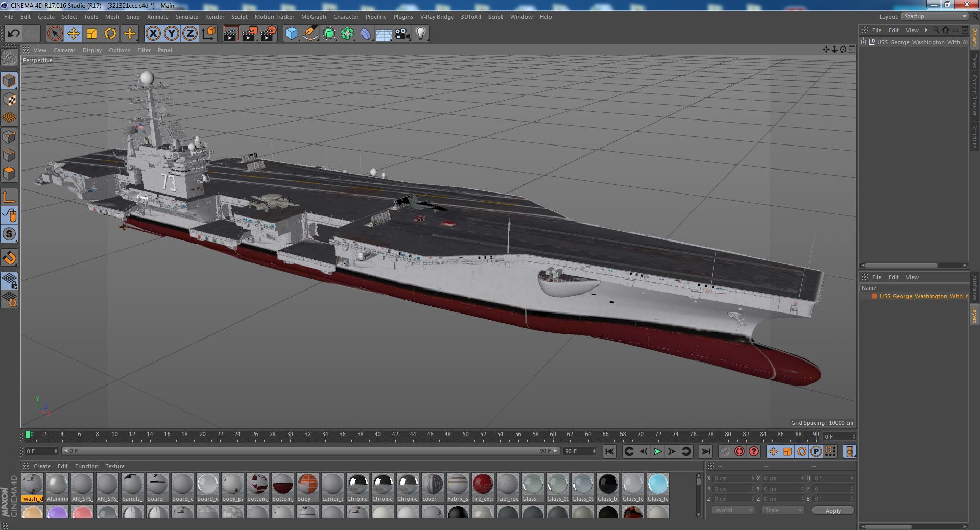Select the fire_exti red material

[483, 488]
